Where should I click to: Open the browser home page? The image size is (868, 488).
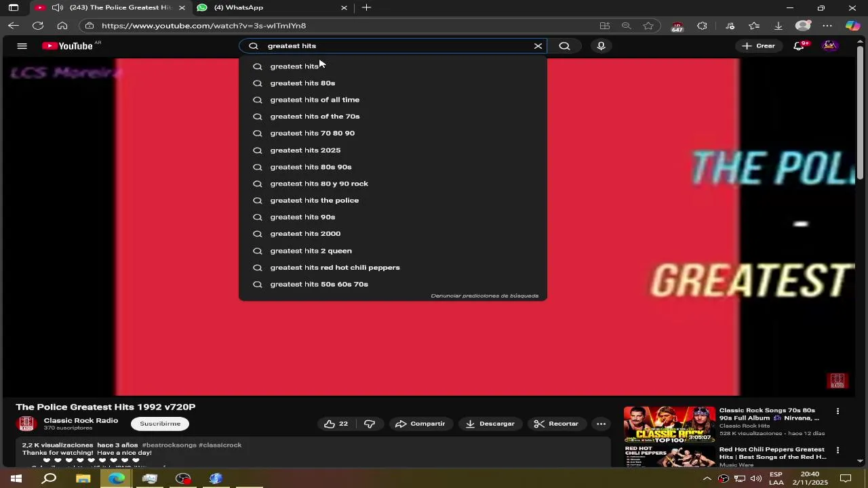pos(62,26)
